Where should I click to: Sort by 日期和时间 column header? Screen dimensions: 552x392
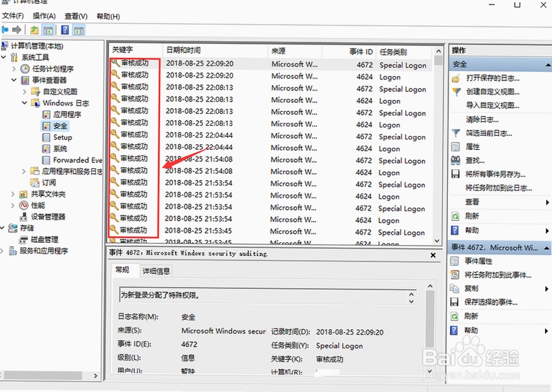215,50
